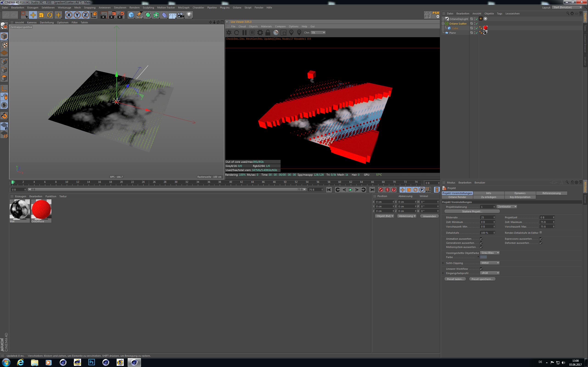Select the Move tool in the toolbar

tap(33, 15)
